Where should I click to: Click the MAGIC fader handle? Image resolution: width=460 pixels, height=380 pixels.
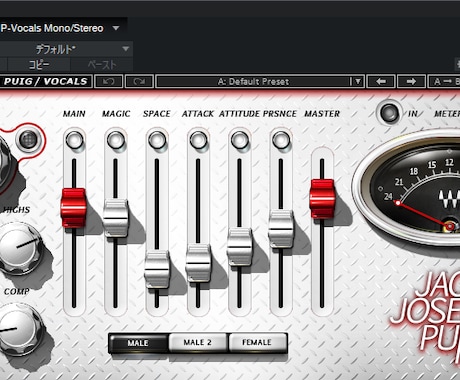[115, 218]
